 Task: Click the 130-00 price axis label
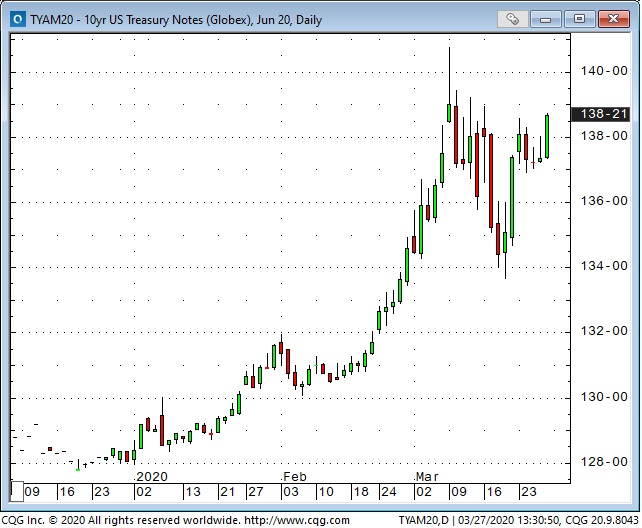(x=604, y=397)
